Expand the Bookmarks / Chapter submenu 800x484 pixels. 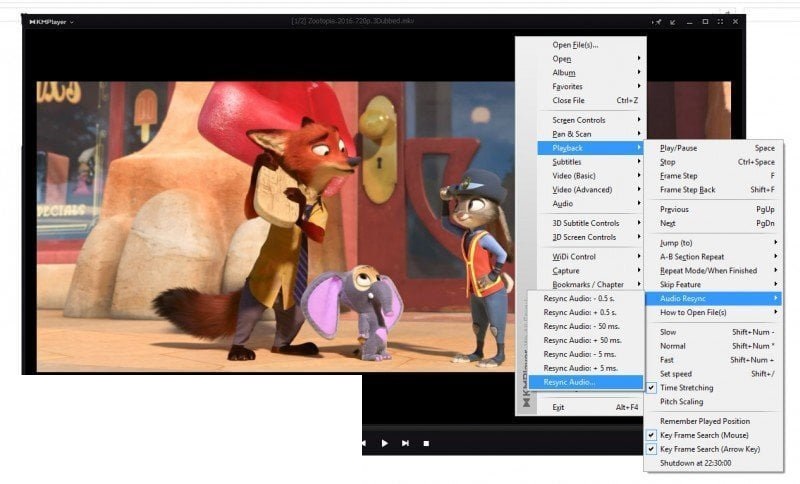(x=591, y=285)
